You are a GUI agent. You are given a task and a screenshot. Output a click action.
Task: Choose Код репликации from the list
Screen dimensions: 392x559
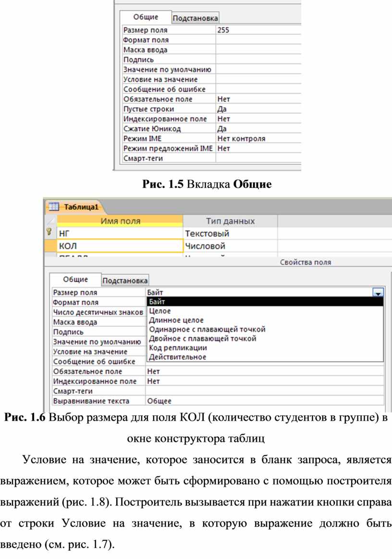tap(265, 348)
